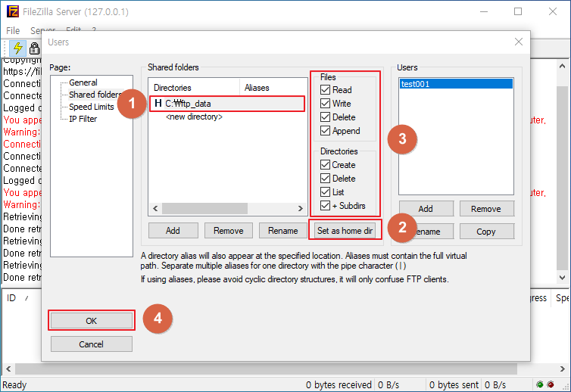This screenshot has width=571, height=392.
Task: Click the FileZilla Server title bar logo
Action: pyautogui.click(x=13, y=11)
